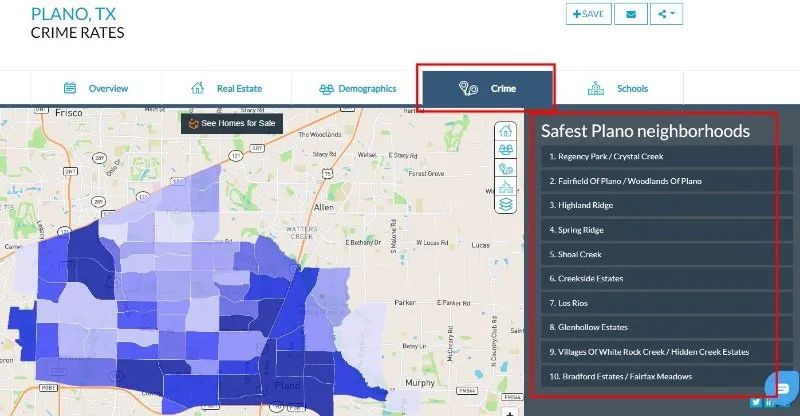
Task: Click the Save button
Action: click(588, 14)
